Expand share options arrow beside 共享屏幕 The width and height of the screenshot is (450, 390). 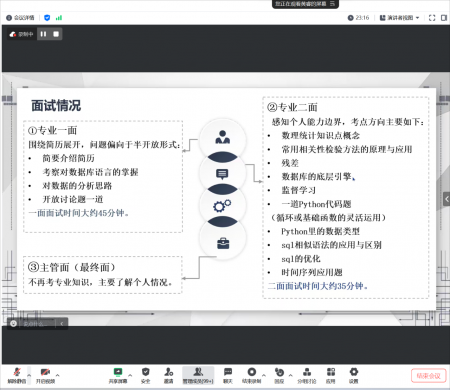(130, 375)
